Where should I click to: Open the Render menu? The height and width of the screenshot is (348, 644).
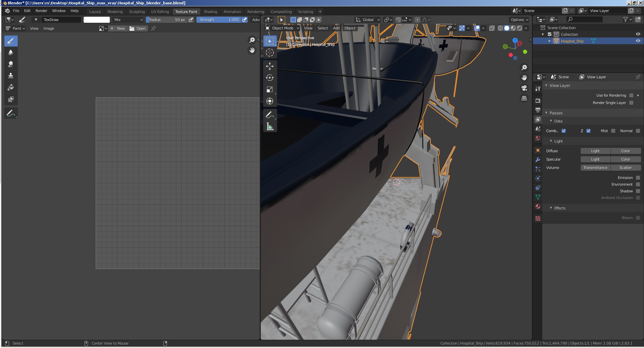point(41,11)
